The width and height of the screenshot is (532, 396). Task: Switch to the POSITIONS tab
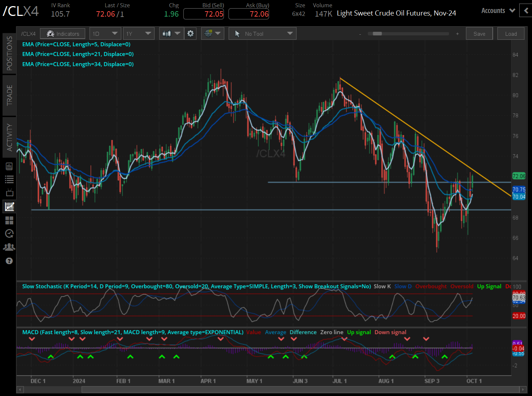click(x=9, y=53)
